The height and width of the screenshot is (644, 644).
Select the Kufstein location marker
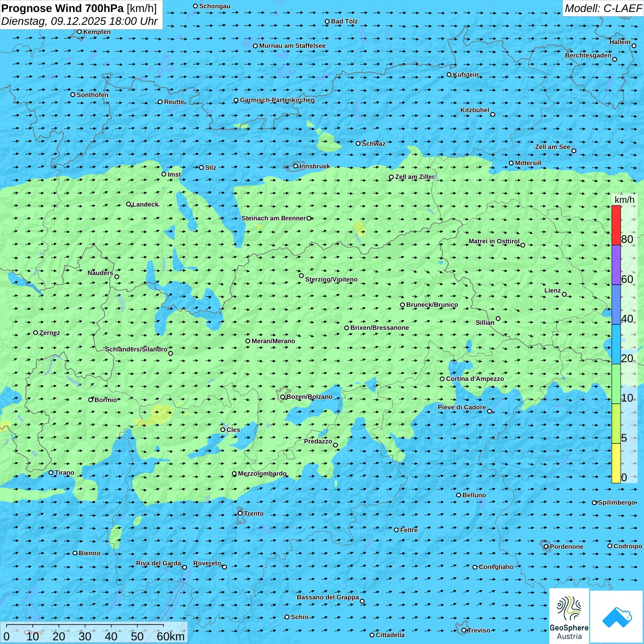(x=449, y=75)
